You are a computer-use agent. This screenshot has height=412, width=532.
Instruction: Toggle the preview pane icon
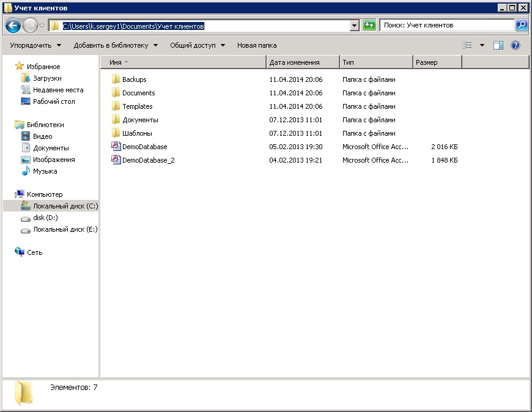click(x=498, y=45)
